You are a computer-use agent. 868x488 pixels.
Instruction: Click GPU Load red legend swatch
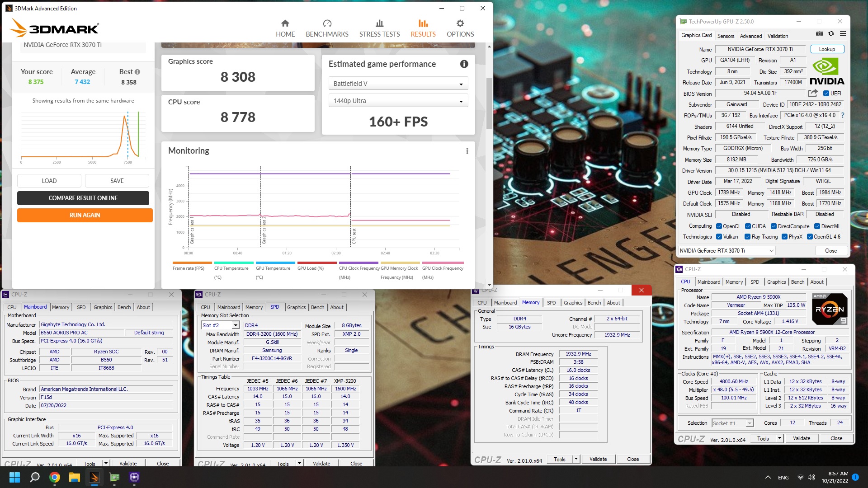pos(317,263)
